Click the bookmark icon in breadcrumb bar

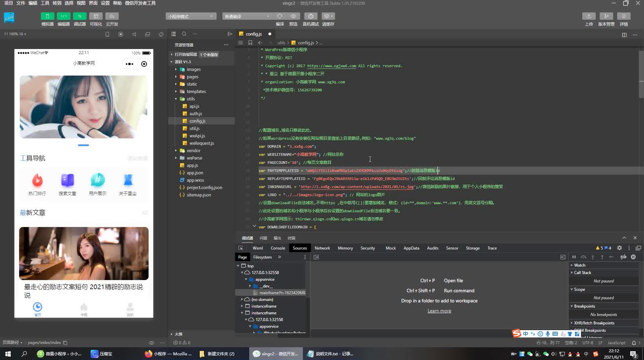click(x=250, y=43)
